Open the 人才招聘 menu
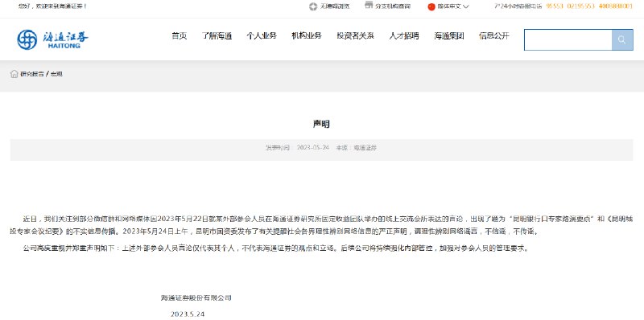644x320 pixels. (404, 35)
